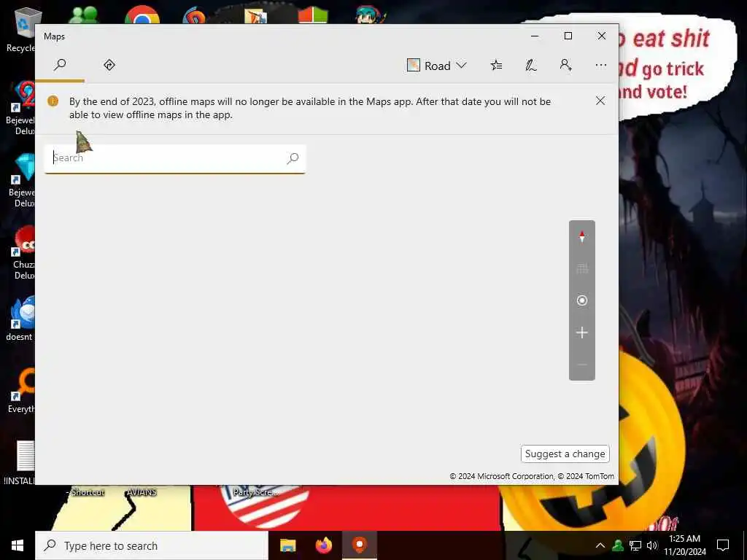This screenshot has height=560, width=747.
Task: Open the Windows Ink drawing toolbar
Action: tap(531, 65)
